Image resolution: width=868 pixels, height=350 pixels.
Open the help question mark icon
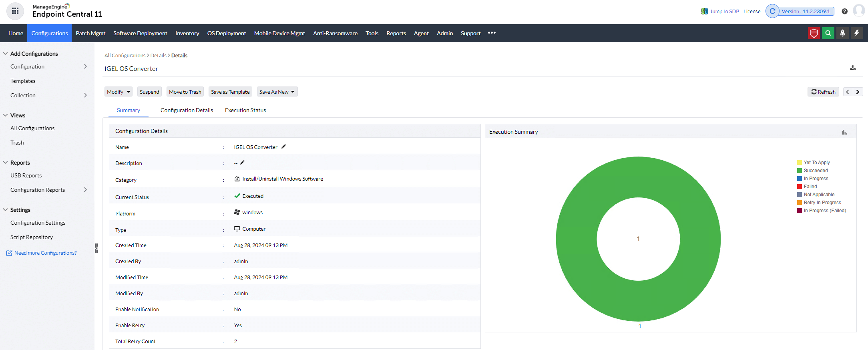coord(844,11)
